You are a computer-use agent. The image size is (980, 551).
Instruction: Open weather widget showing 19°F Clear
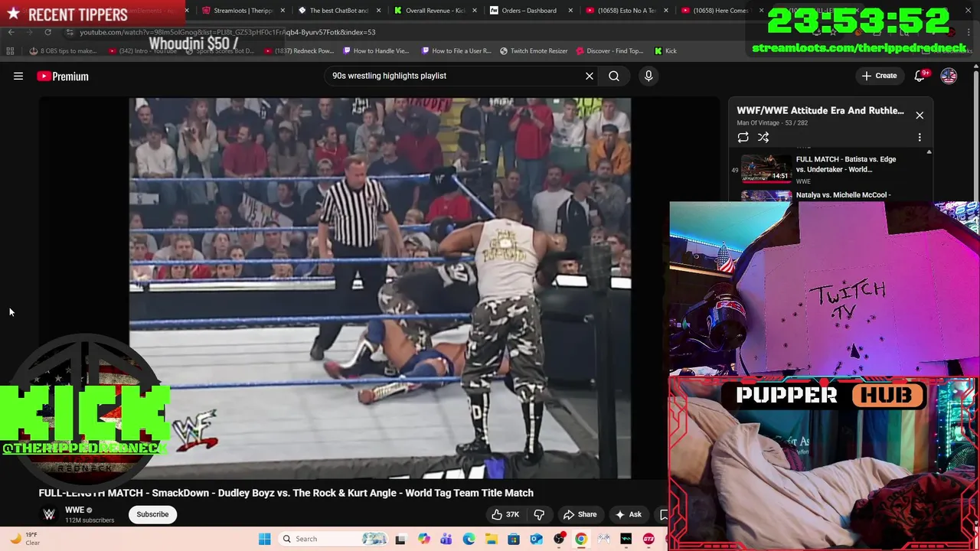coord(24,539)
